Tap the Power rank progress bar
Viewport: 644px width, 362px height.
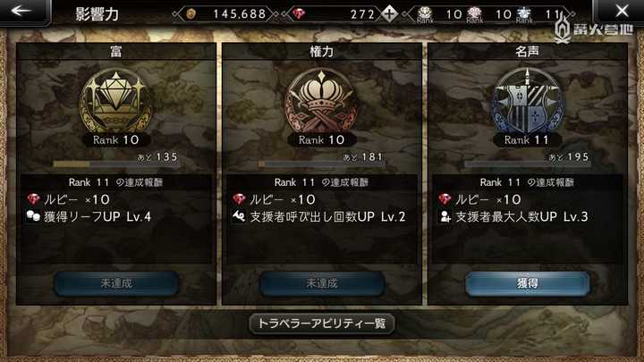pyautogui.click(x=322, y=164)
